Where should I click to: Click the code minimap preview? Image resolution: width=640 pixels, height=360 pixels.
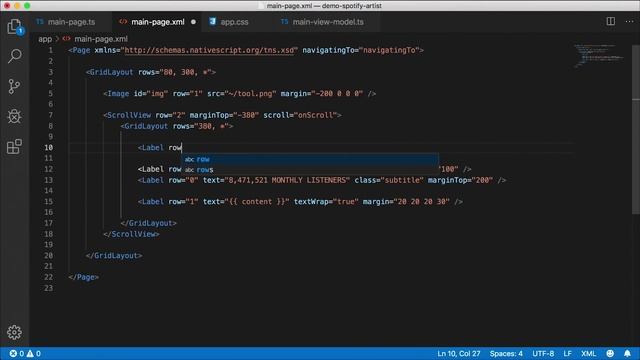599,56
